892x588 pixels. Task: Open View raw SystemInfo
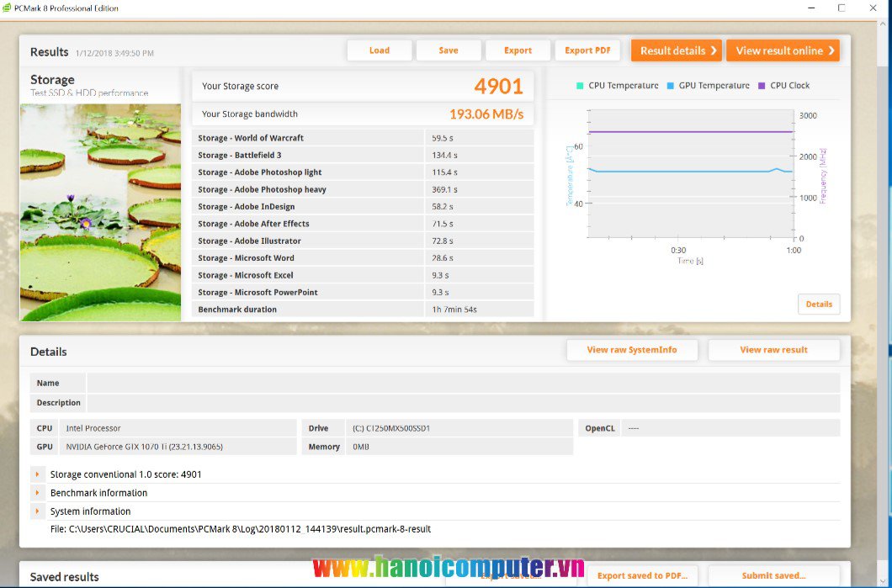[632, 350]
